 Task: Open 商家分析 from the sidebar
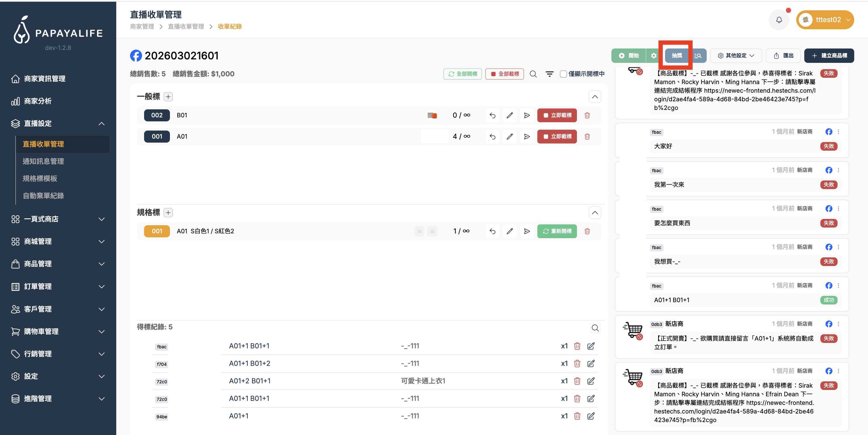38,101
